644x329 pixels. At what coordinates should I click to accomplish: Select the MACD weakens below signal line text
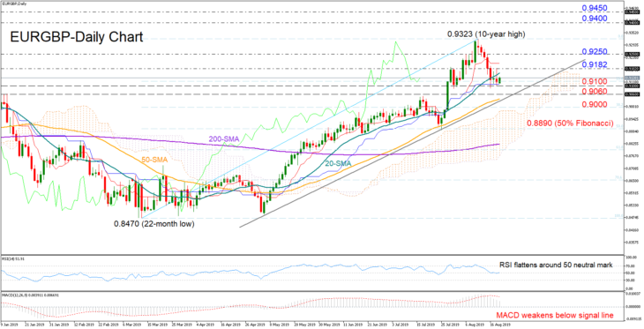click(x=555, y=316)
